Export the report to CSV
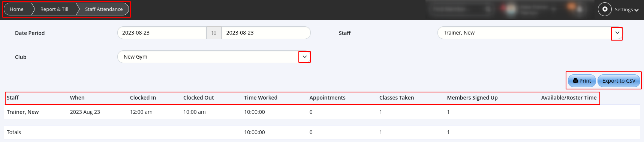Image resolution: width=644 pixels, height=142 pixels. click(x=619, y=81)
